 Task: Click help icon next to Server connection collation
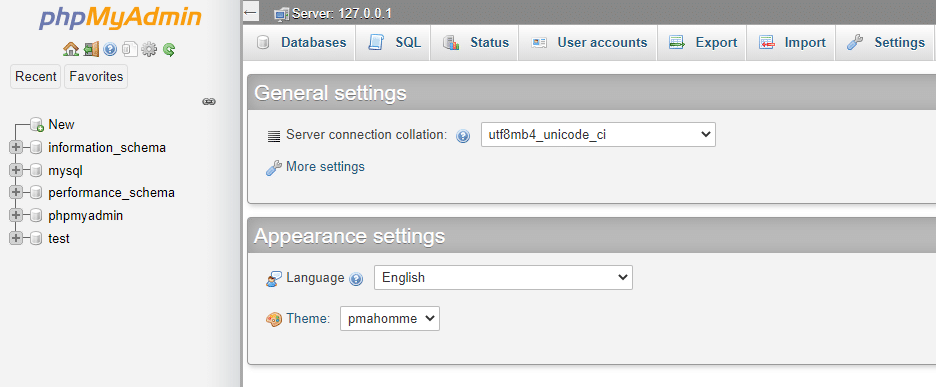click(x=463, y=136)
